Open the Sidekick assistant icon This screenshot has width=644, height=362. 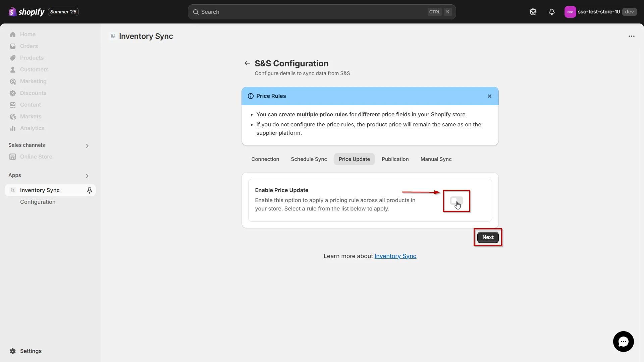tap(533, 12)
